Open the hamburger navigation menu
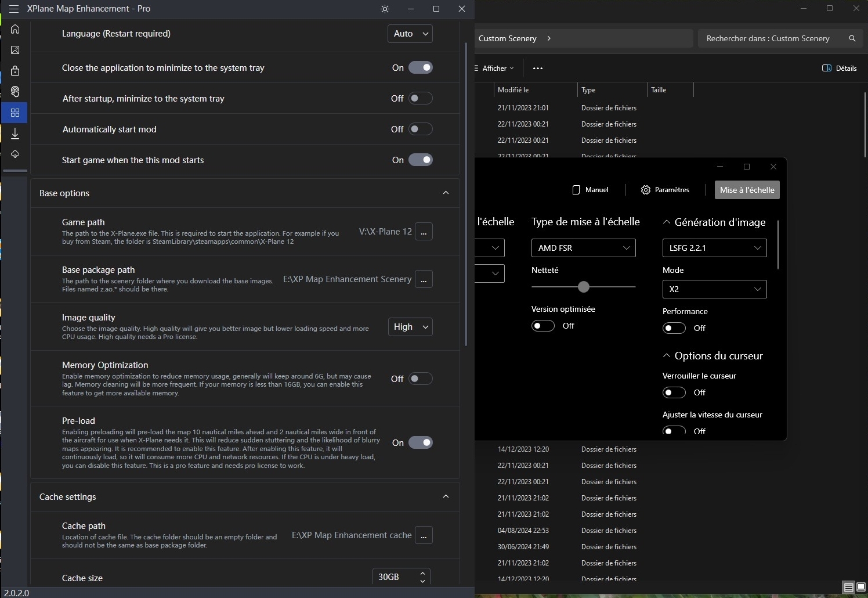The height and width of the screenshot is (598, 868). pyautogui.click(x=14, y=9)
